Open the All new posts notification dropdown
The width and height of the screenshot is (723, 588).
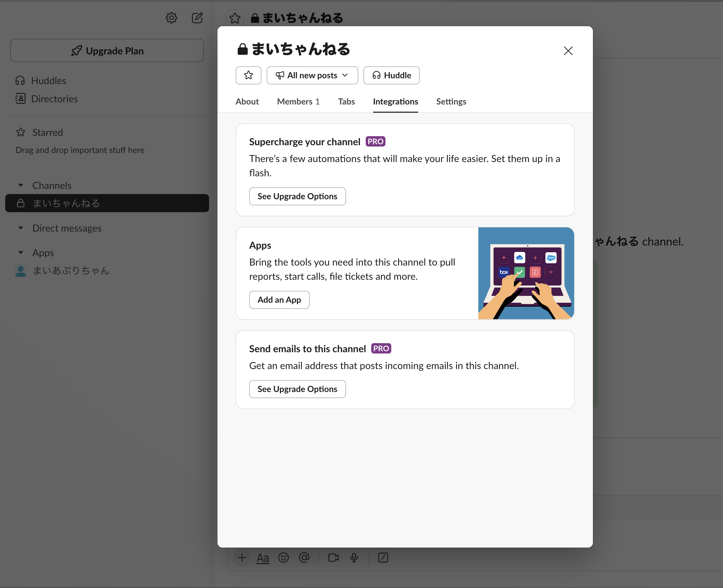(312, 75)
